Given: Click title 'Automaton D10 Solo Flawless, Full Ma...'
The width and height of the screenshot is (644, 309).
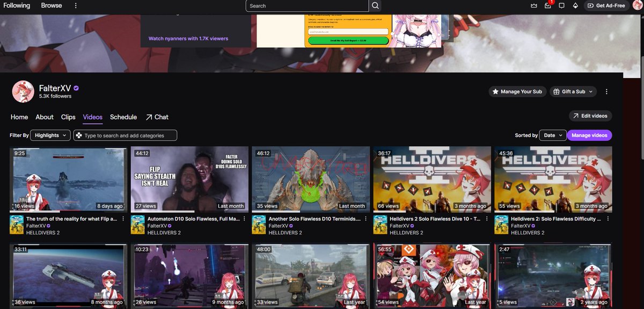Looking at the screenshot, I should [x=193, y=219].
